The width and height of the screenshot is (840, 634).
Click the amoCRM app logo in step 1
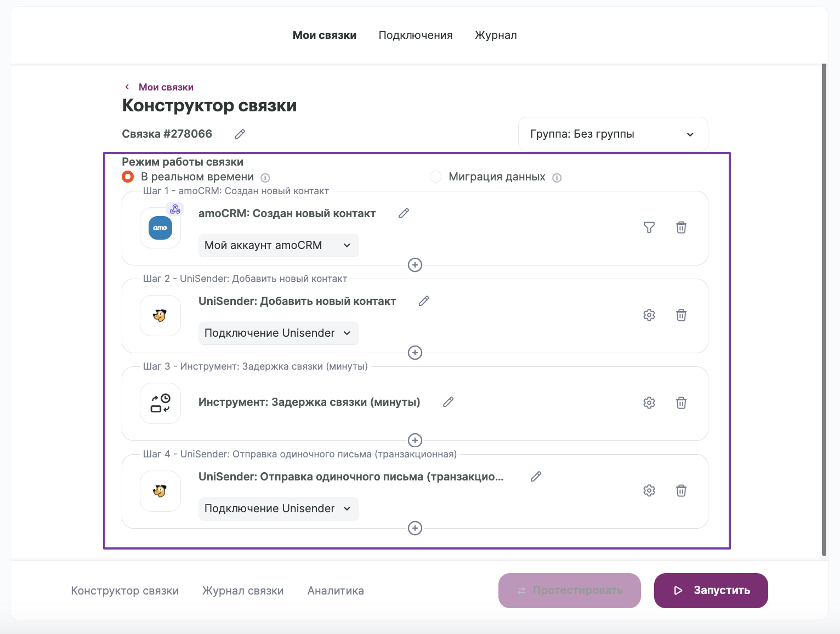[x=160, y=228]
